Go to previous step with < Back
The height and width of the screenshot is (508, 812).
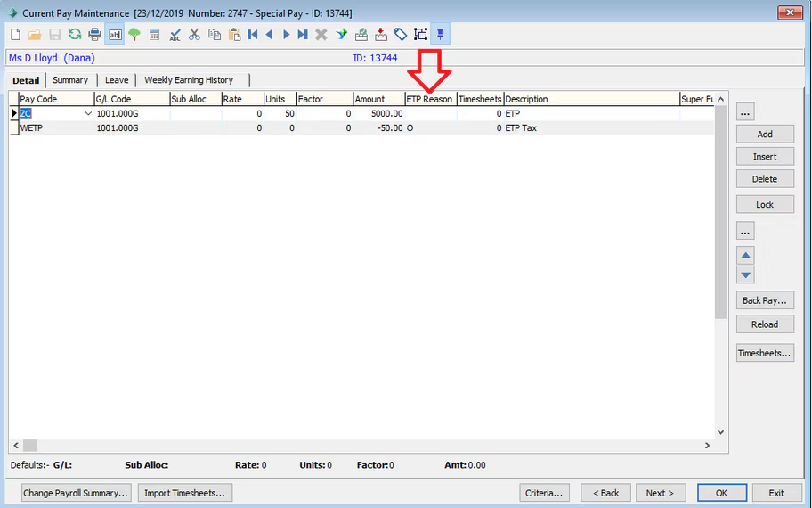606,493
